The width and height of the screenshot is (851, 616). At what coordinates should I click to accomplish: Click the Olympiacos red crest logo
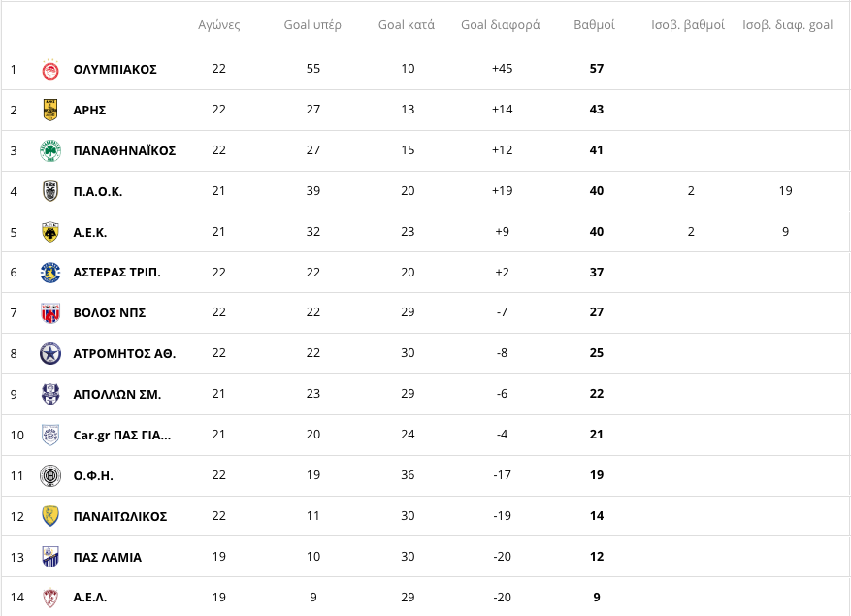click(x=50, y=70)
